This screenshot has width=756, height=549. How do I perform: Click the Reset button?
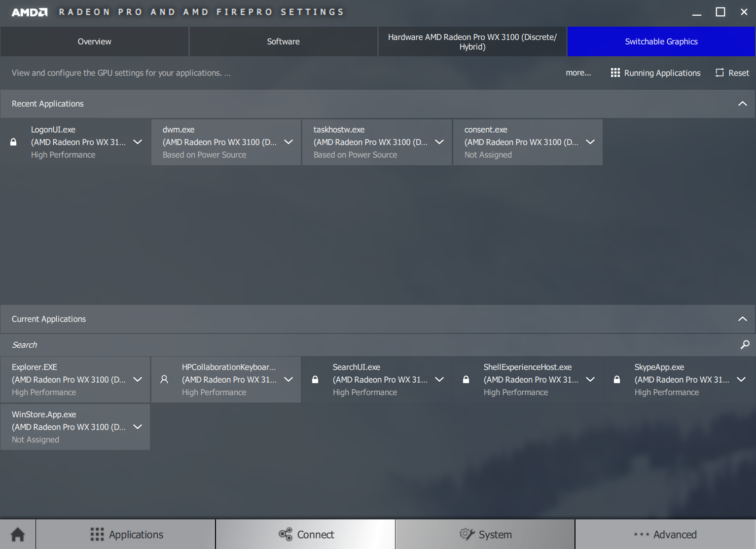tap(732, 73)
